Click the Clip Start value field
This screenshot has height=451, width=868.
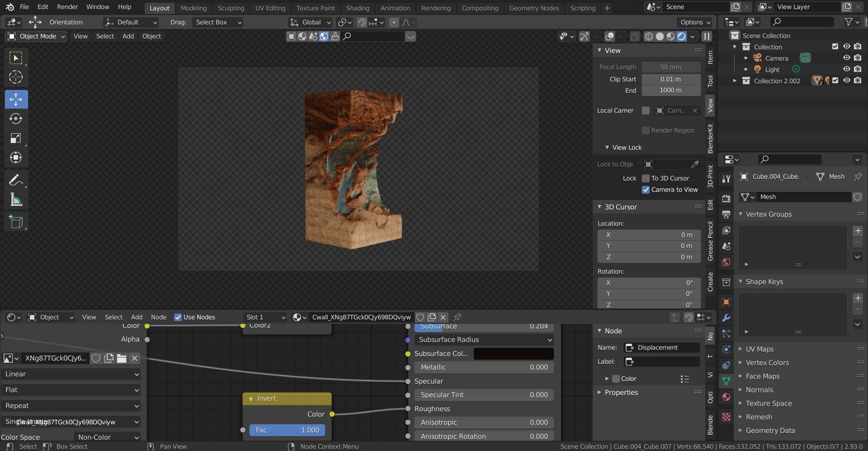tap(671, 79)
